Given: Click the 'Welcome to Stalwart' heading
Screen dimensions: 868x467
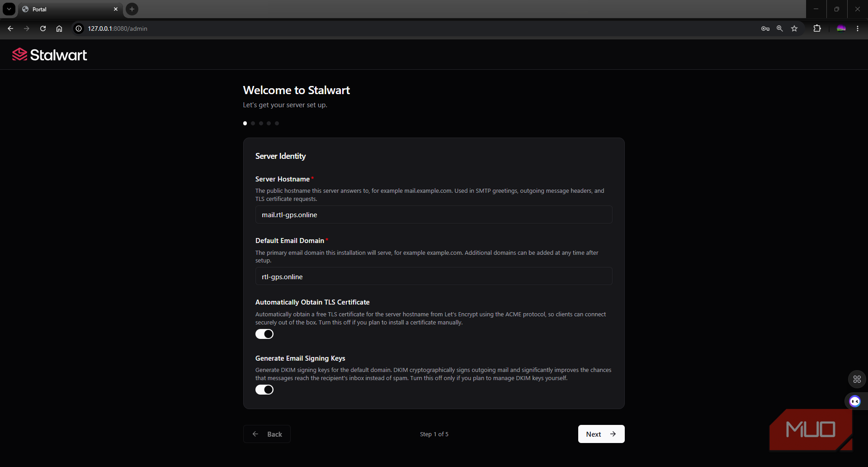Looking at the screenshot, I should (297, 90).
